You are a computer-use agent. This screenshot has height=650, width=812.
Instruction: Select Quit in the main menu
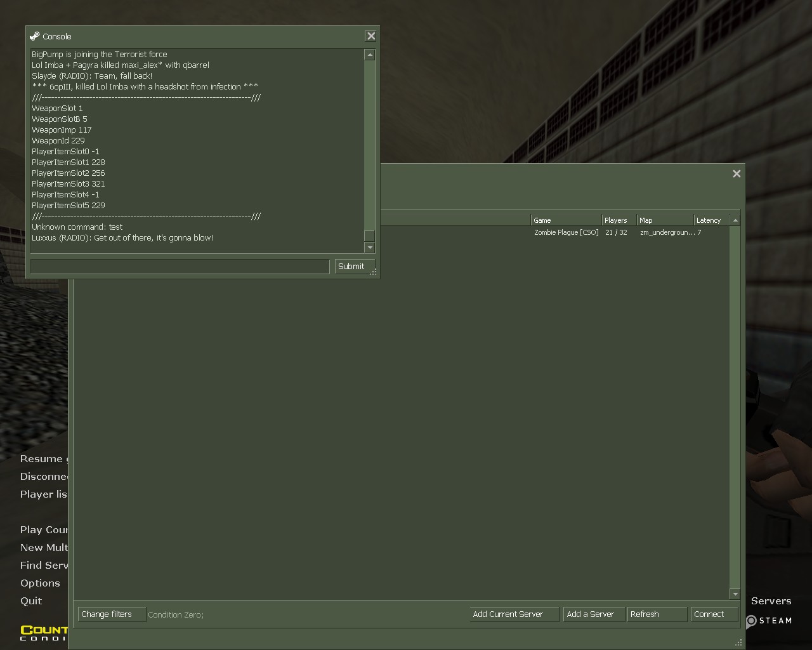coord(31,601)
